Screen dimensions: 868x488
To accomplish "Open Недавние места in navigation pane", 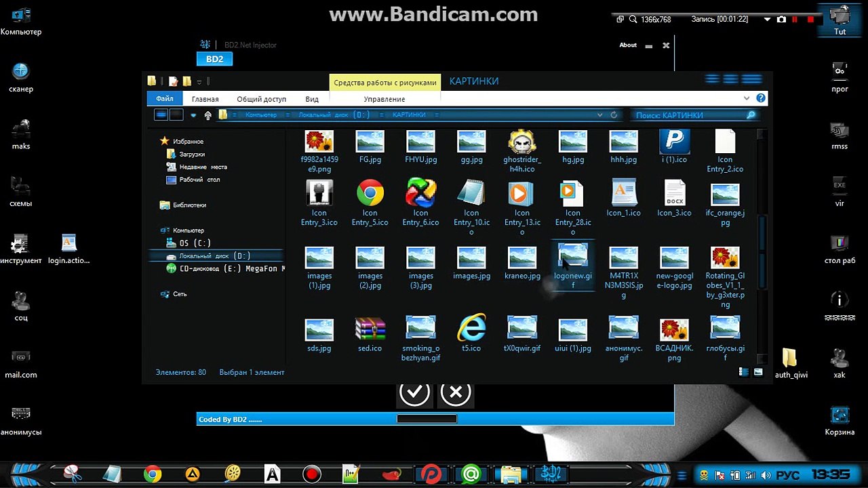I will tap(203, 167).
